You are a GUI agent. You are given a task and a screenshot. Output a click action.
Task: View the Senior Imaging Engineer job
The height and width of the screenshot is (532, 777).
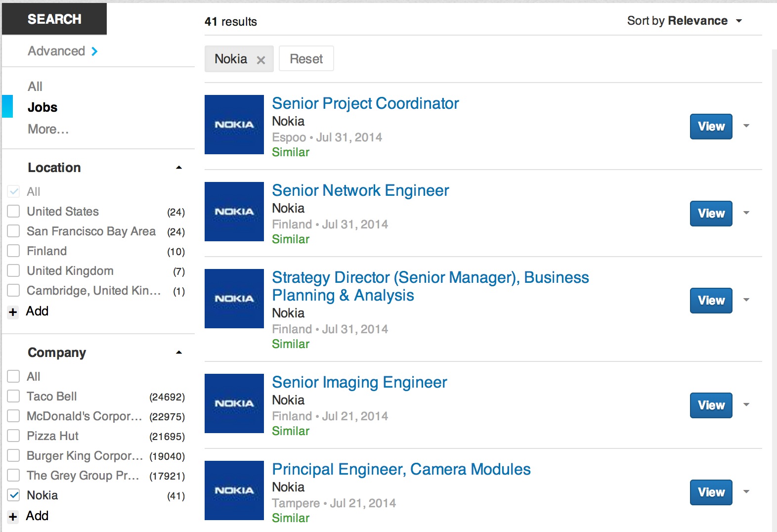[711, 405]
